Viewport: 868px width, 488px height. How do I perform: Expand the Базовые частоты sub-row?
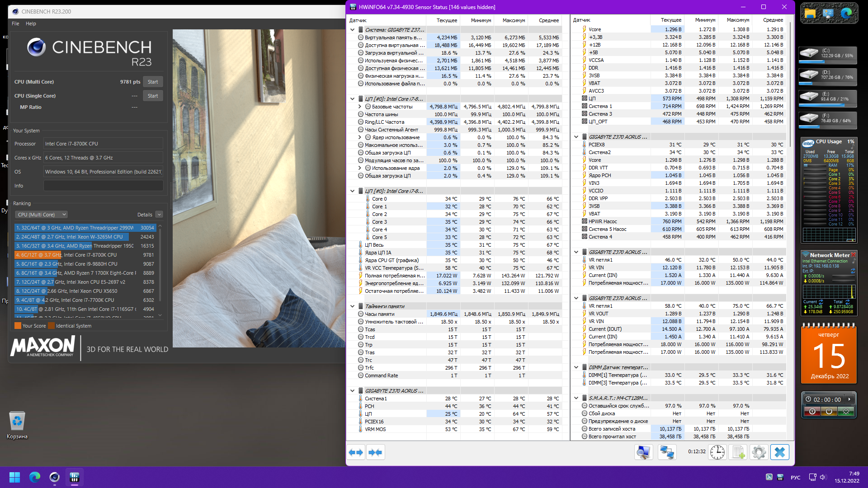pos(360,107)
